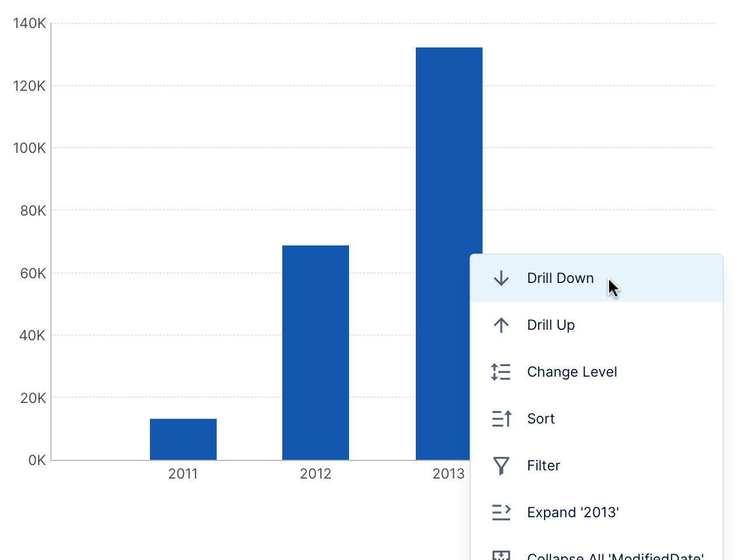Click the Filter funnel icon
The width and height of the screenshot is (742, 560).
(x=501, y=466)
